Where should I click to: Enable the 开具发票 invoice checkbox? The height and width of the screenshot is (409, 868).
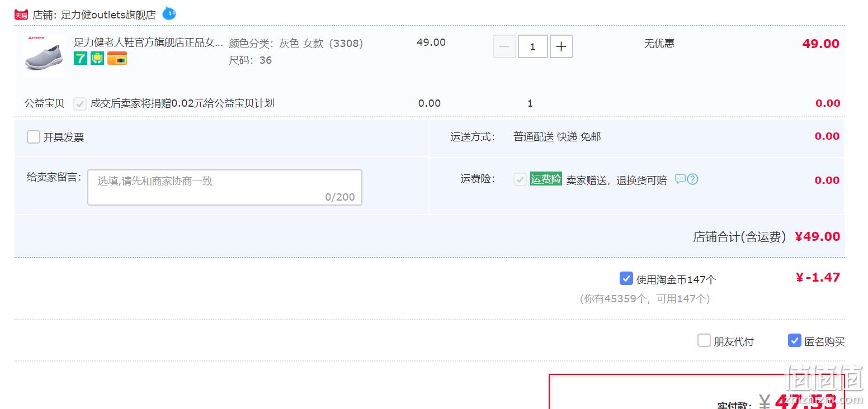click(x=34, y=137)
